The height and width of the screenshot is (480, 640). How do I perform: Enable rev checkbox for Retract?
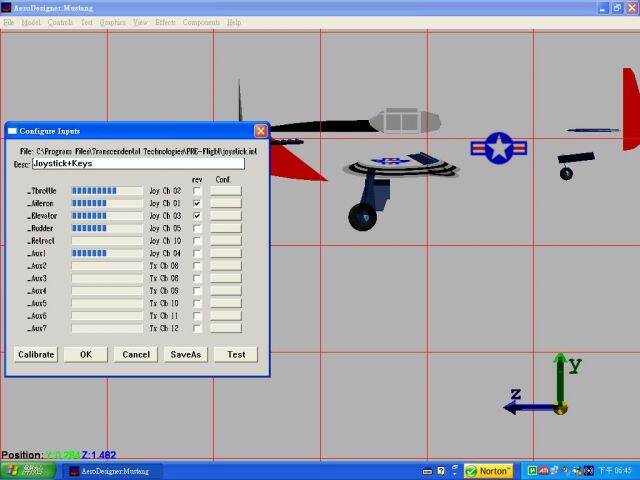coord(197,241)
